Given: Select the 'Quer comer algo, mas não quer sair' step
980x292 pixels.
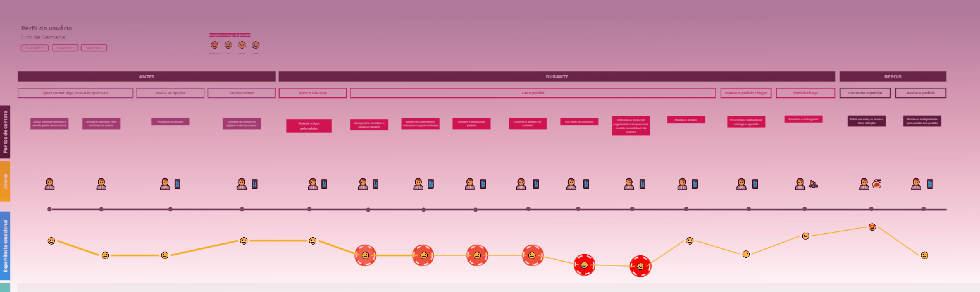Looking at the screenshot, I should 75,93.
